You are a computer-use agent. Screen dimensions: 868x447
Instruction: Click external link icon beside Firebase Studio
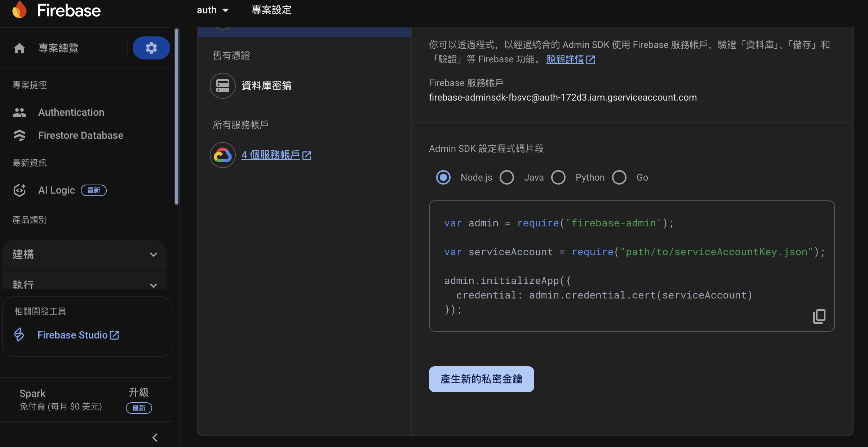114,335
